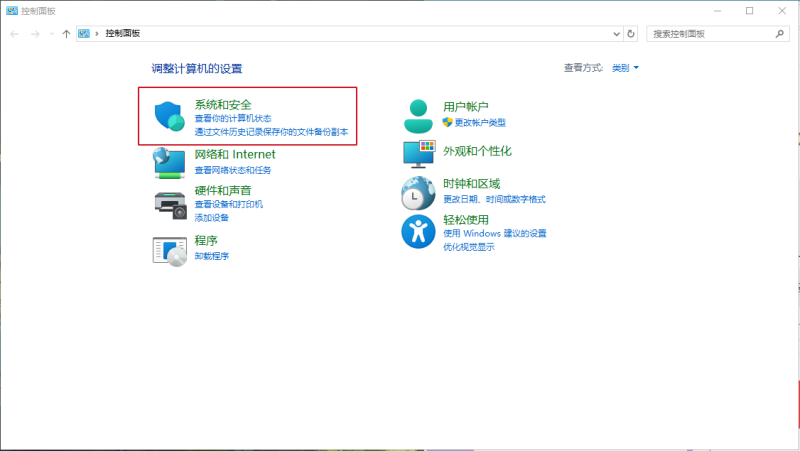The image size is (800, 451).
Task: Open the 时钟和区域 clock icon
Action: (418, 193)
